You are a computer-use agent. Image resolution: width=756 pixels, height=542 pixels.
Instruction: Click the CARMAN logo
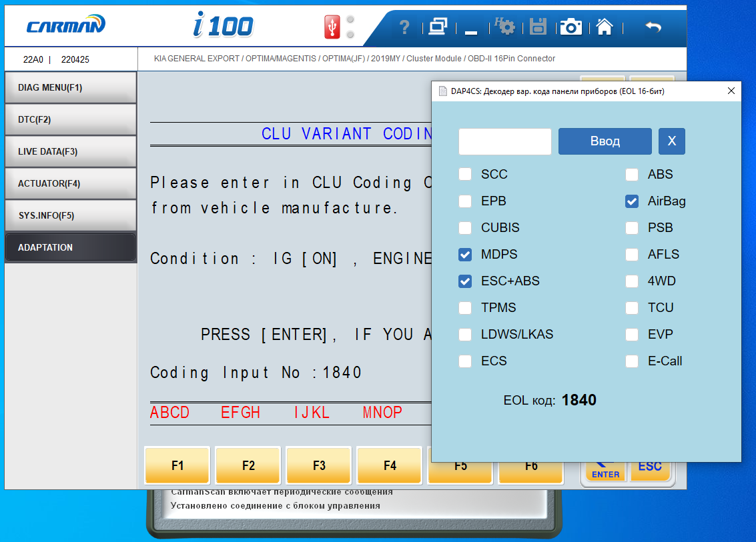tap(65, 24)
